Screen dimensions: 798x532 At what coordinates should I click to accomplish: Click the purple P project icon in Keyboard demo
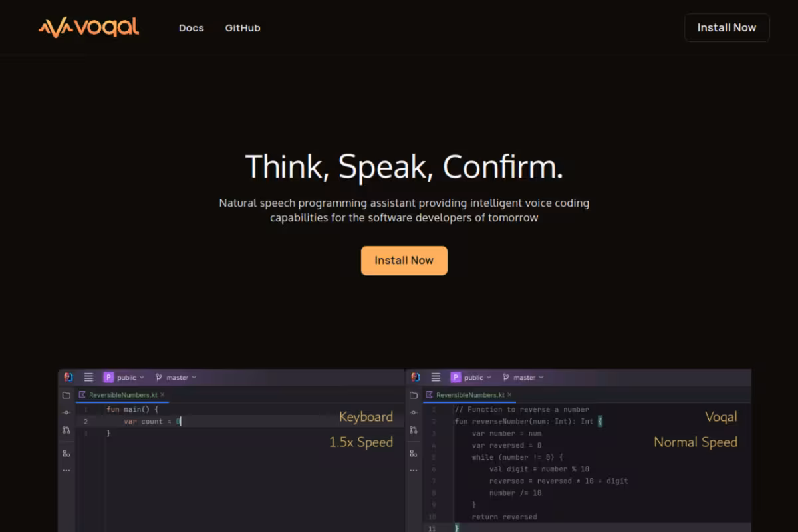click(x=108, y=377)
